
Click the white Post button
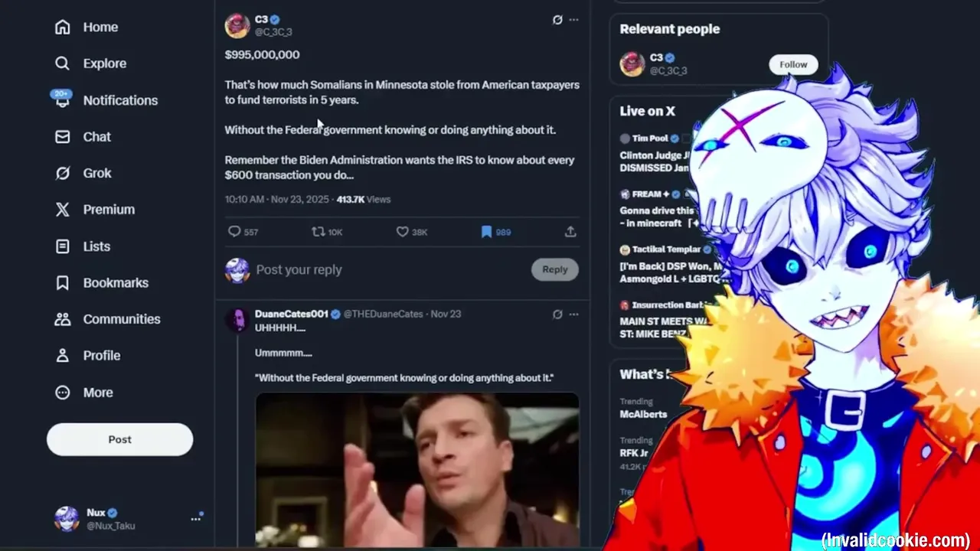click(x=119, y=439)
